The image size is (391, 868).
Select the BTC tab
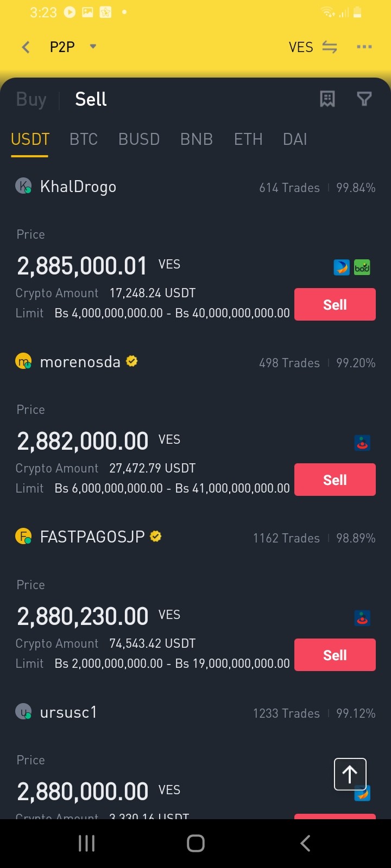click(84, 139)
